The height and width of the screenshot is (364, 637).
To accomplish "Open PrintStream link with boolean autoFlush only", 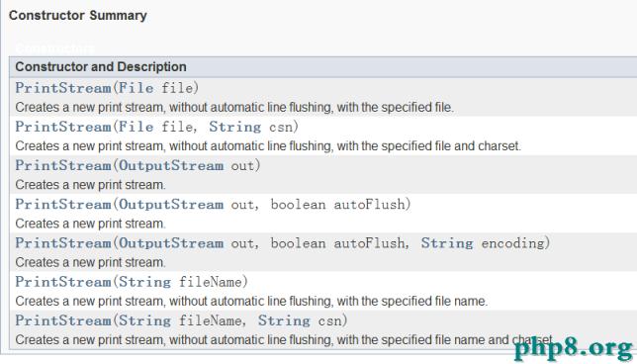I will point(63,205).
